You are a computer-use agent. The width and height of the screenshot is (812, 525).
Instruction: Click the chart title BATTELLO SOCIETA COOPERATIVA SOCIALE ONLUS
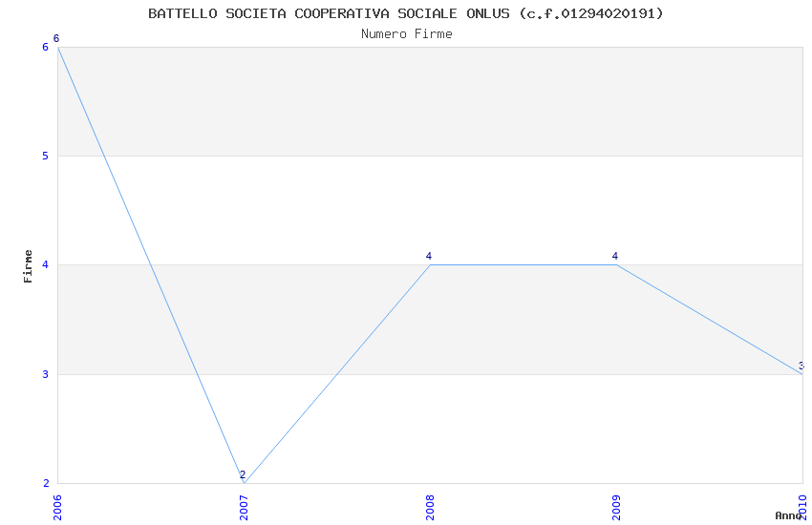click(406, 13)
